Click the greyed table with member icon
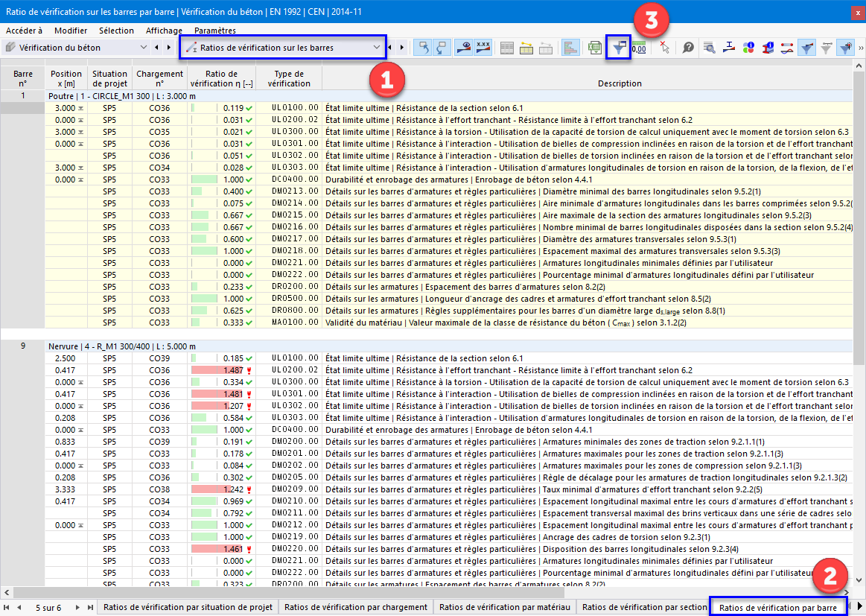Image resolution: width=866 pixels, height=616 pixels. (x=546, y=48)
